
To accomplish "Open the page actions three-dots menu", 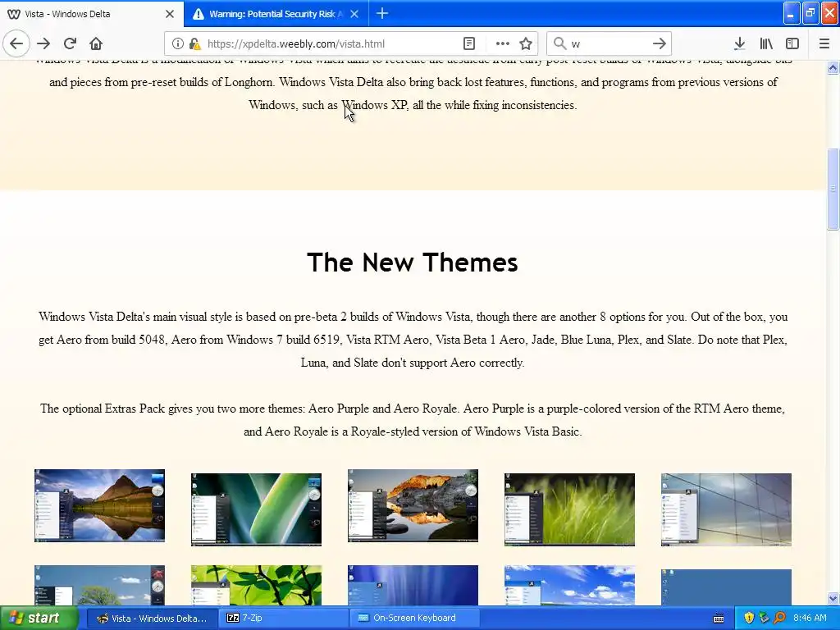I will [503, 43].
